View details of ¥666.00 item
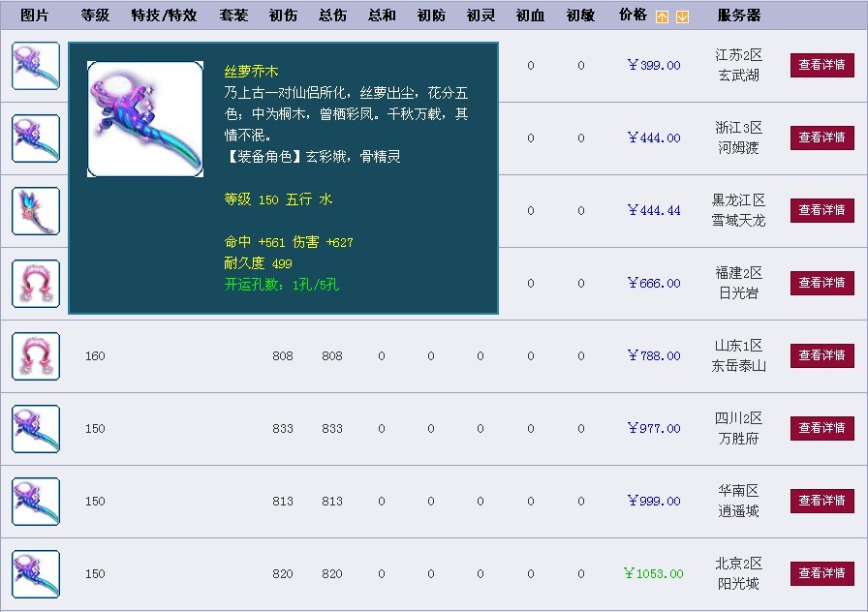This screenshot has width=868, height=612. pos(822,284)
